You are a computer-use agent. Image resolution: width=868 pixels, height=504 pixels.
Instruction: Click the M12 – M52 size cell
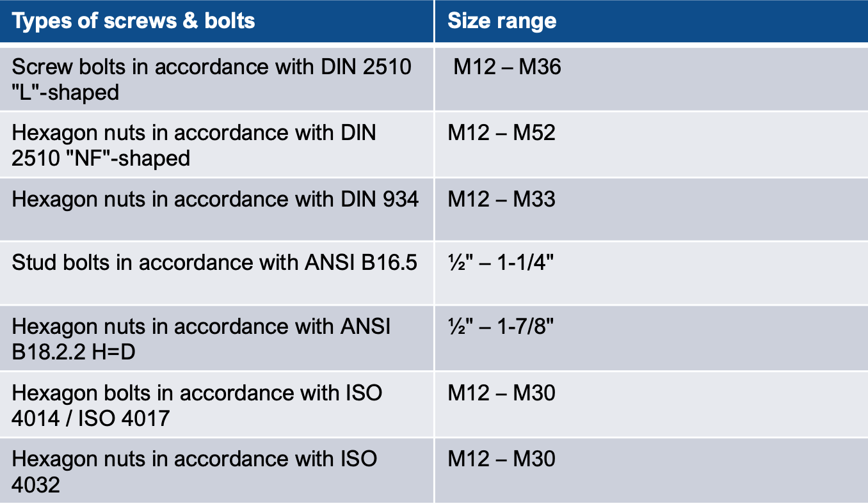651,145
